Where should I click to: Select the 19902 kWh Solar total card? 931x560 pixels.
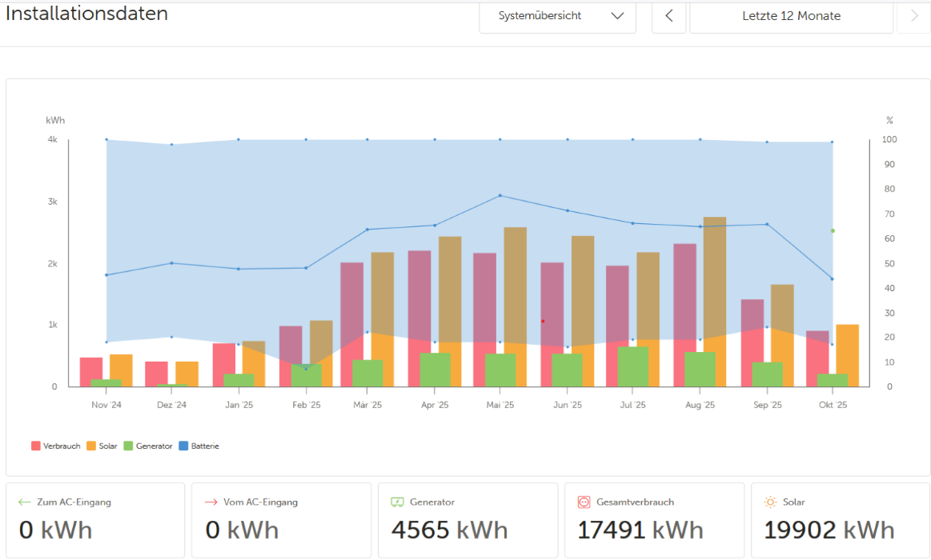pos(840,520)
